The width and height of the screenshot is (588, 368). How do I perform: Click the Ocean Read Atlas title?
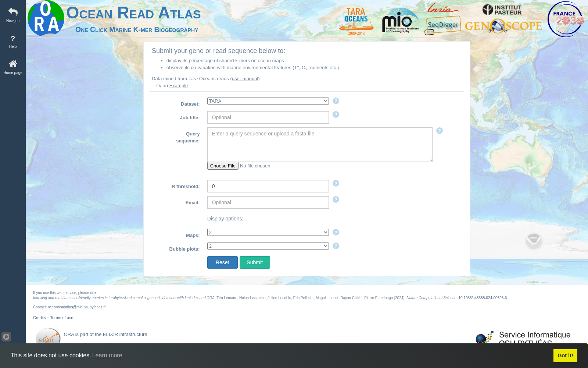[133, 13]
